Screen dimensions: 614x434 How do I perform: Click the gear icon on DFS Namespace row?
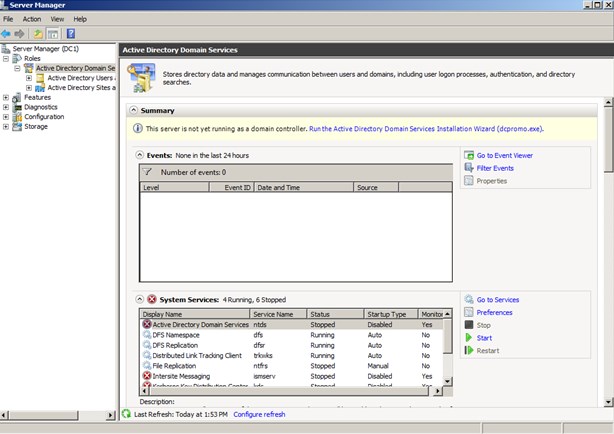pyautogui.click(x=147, y=335)
